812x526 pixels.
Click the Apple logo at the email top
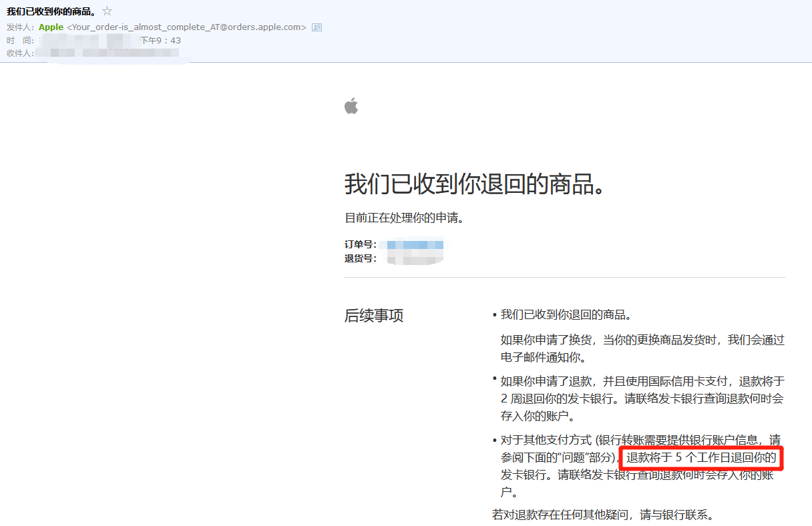click(x=351, y=105)
